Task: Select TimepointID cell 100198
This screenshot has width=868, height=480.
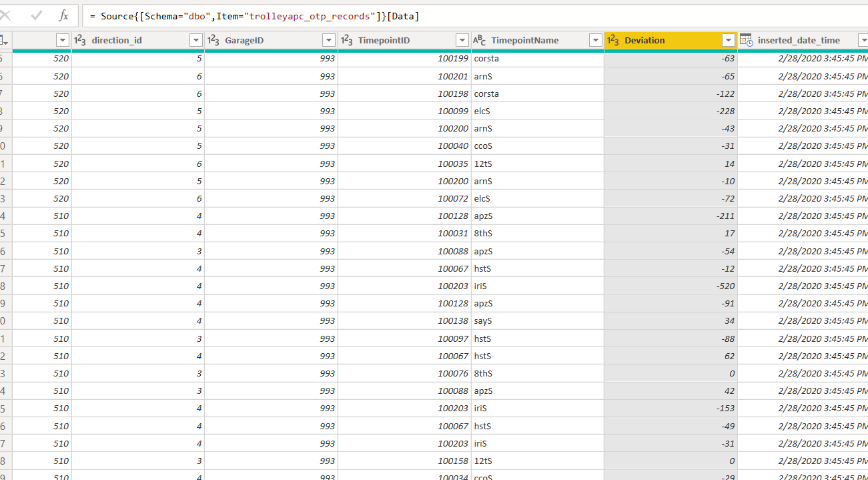Action: (x=404, y=93)
